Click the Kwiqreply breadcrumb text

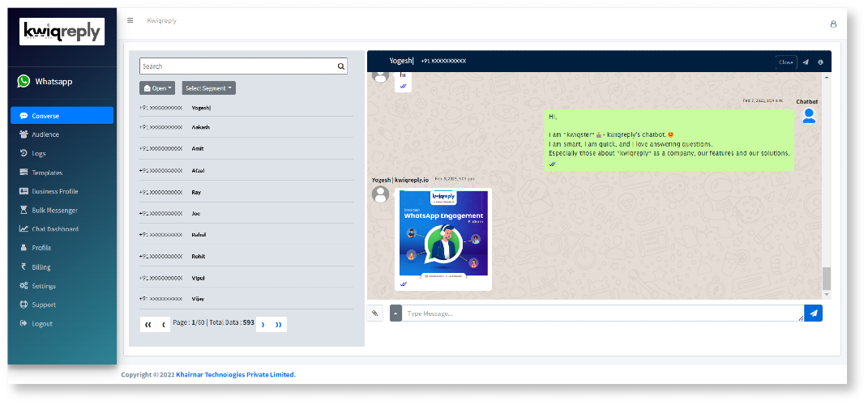(161, 20)
